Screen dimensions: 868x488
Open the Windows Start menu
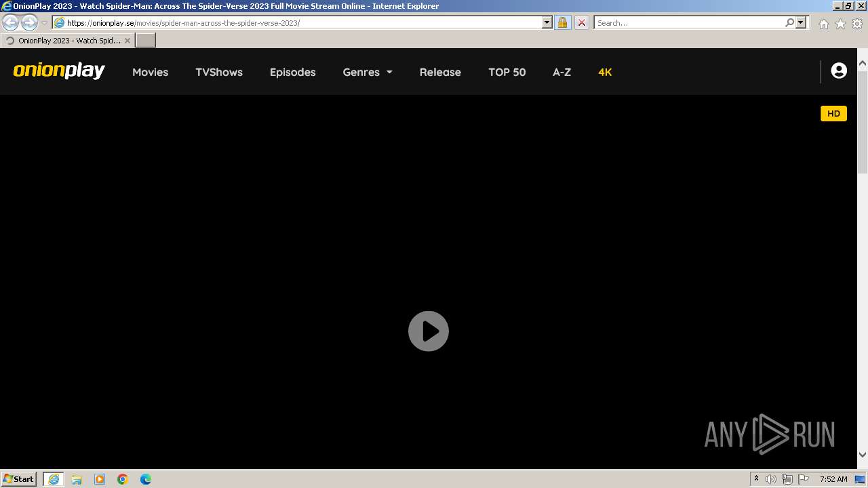coord(18,479)
